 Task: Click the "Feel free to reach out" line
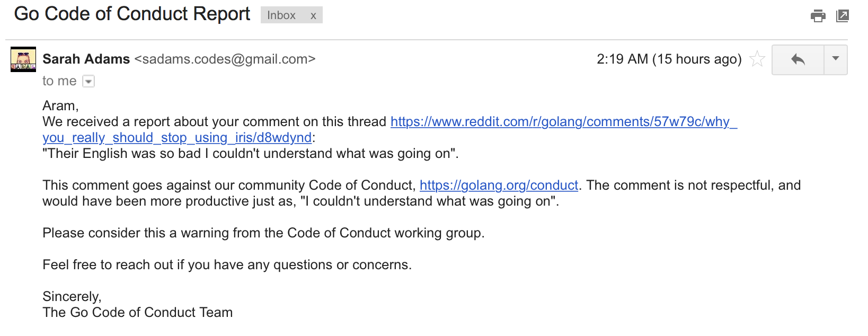coord(227,265)
